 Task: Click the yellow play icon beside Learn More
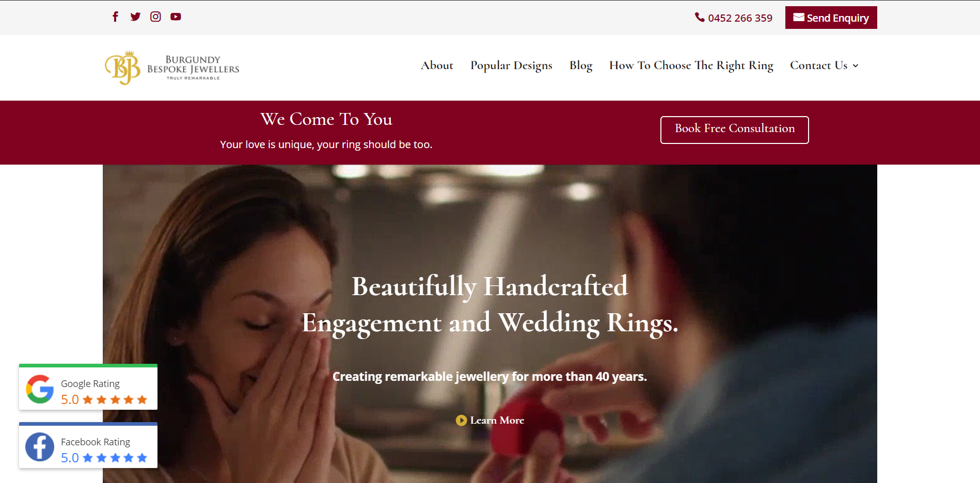461,421
